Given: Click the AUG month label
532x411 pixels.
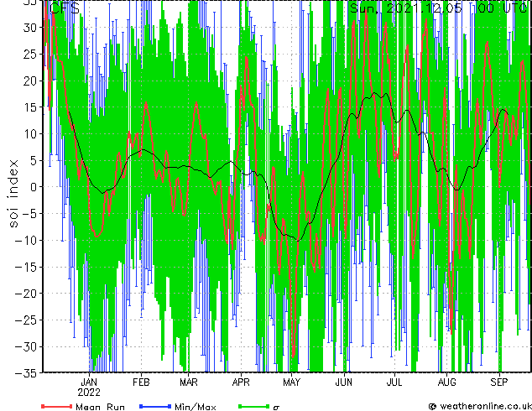Looking at the screenshot, I should (x=447, y=382).
